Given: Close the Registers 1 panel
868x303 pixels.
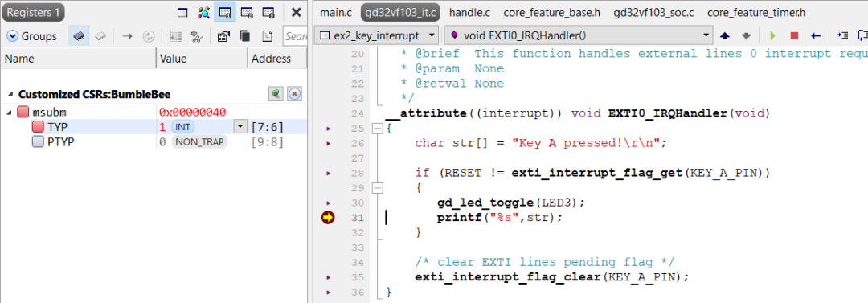Looking at the screenshot, I should (x=296, y=12).
